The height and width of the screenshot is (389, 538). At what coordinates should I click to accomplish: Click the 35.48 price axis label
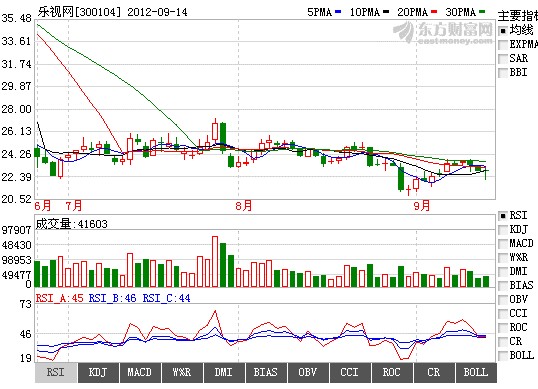(x=16, y=18)
